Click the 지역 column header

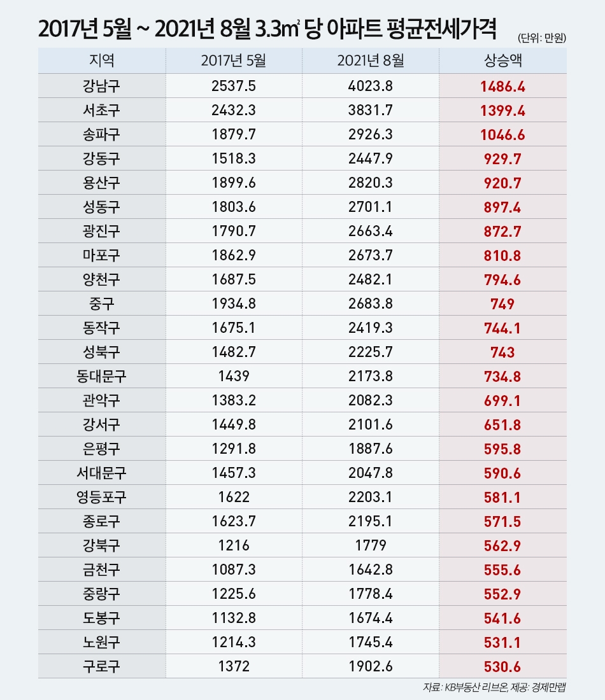click(x=101, y=61)
